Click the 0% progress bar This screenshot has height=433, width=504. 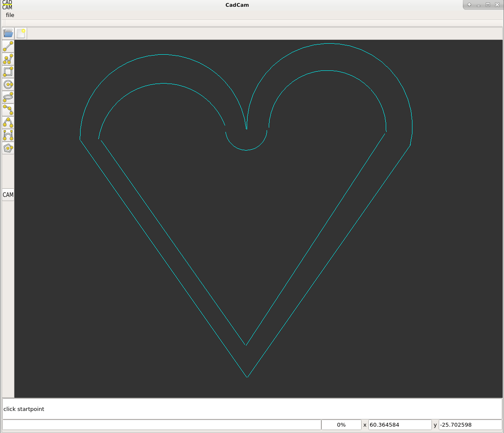pos(341,425)
